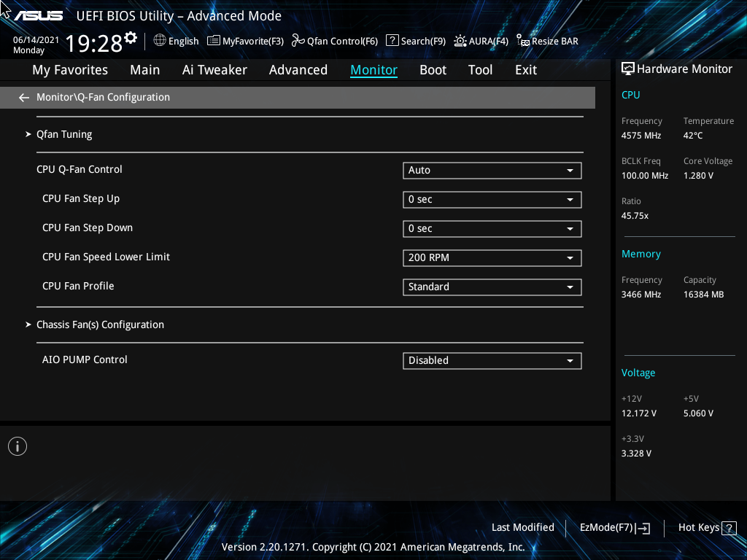This screenshot has width=747, height=560.
Task: Click the CPU Q-Fan Control label
Action: (x=79, y=169)
